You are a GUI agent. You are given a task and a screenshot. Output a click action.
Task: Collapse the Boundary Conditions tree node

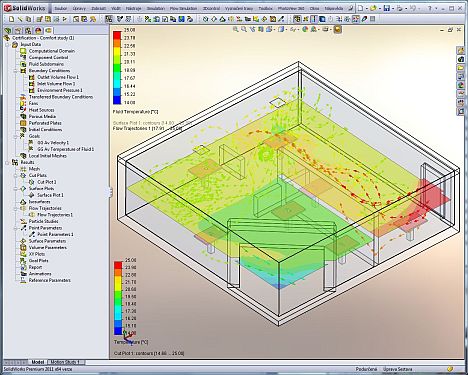(x=15, y=71)
